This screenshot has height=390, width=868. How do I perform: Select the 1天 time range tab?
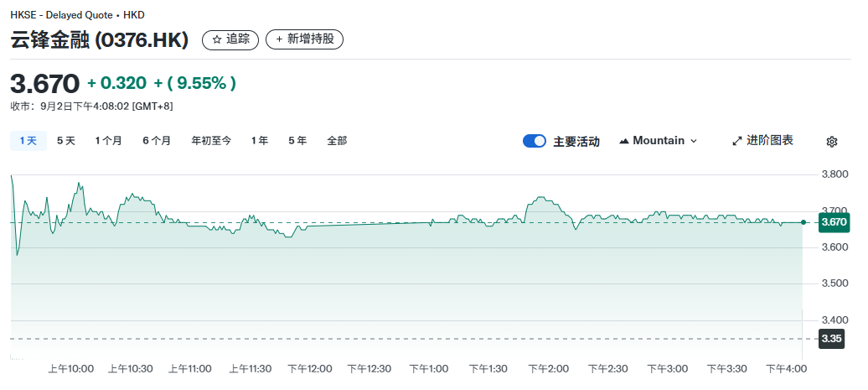[28, 141]
